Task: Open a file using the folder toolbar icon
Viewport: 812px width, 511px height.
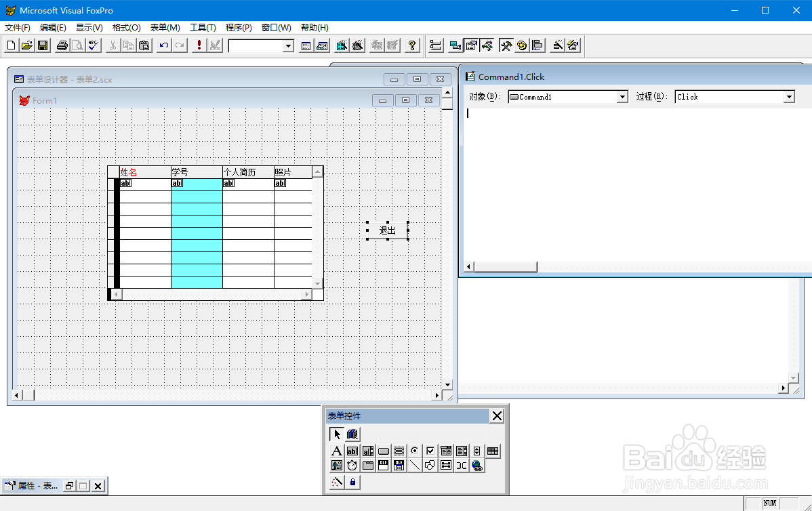Action: (x=27, y=45)
